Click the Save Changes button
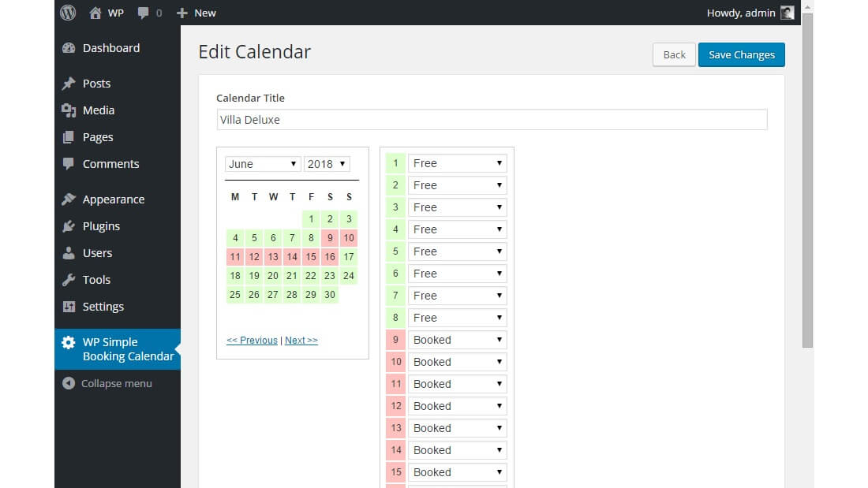The height and width of the screenshot is (488, 868). pos(741,54)
